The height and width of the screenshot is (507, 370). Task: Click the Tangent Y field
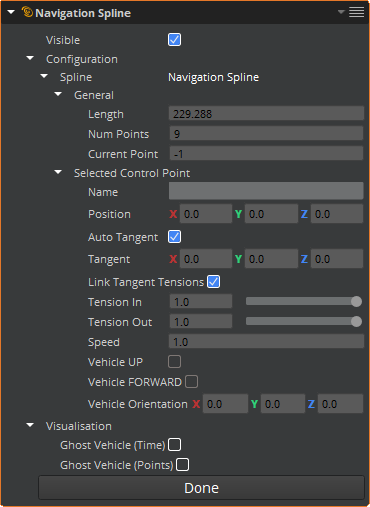coord(271,259)
